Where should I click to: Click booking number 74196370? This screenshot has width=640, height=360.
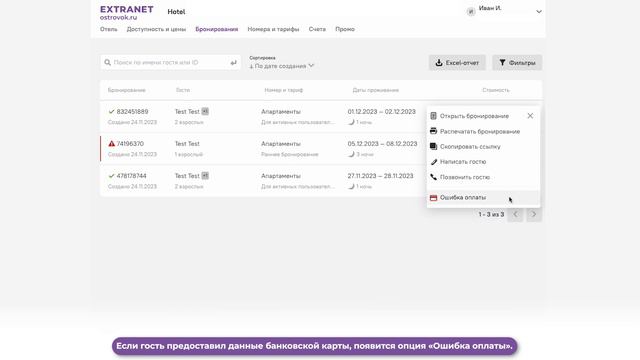tap(130, 144)
